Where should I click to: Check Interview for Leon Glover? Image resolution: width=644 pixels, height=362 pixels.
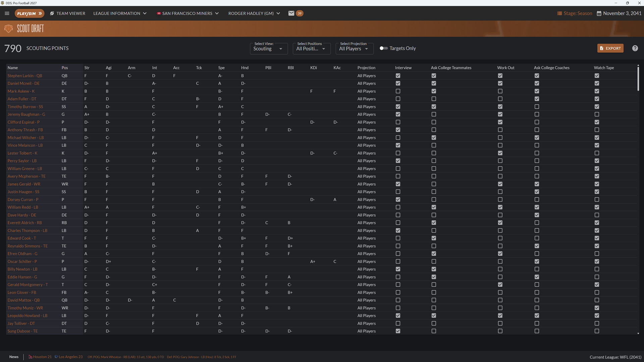click(398, 293)
